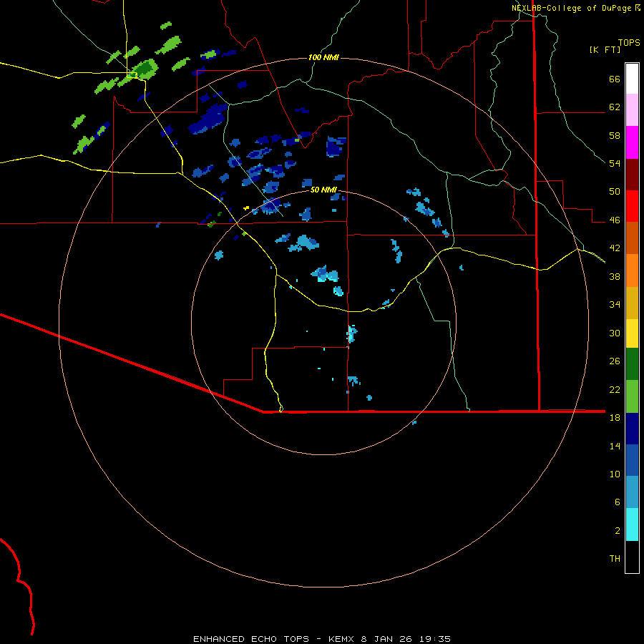This screenshot has height=644, width=644.
Task: Click the white swatch at the legend top
Action: (632, 79)
